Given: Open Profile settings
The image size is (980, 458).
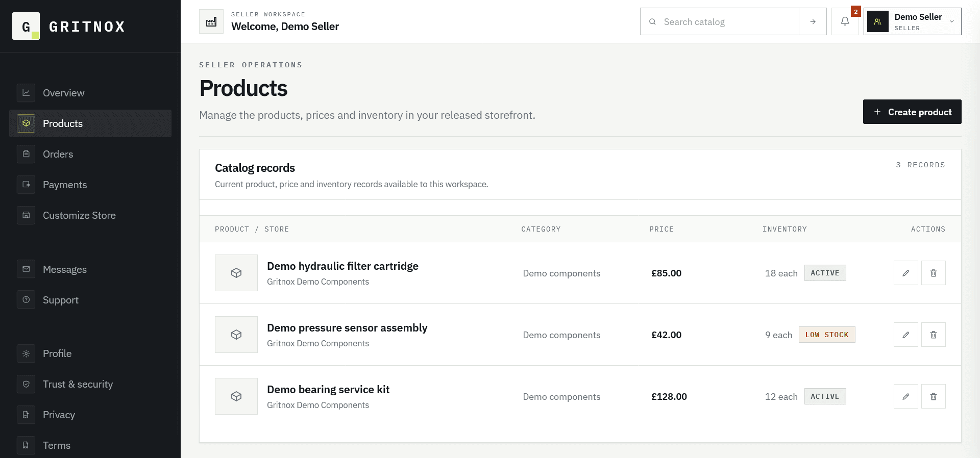Looking at the screenshot, I should click(x=90, y=353).
